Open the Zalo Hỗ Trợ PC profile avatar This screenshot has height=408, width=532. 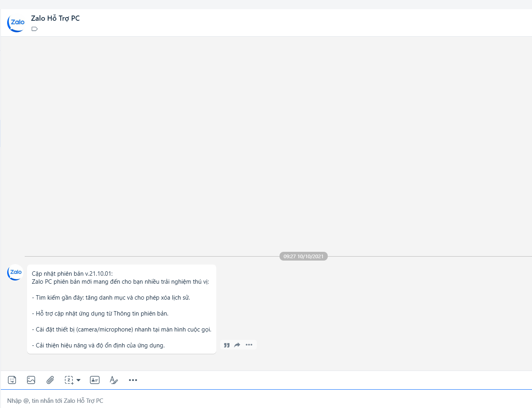pyautogui.click(x=16, y=23)
